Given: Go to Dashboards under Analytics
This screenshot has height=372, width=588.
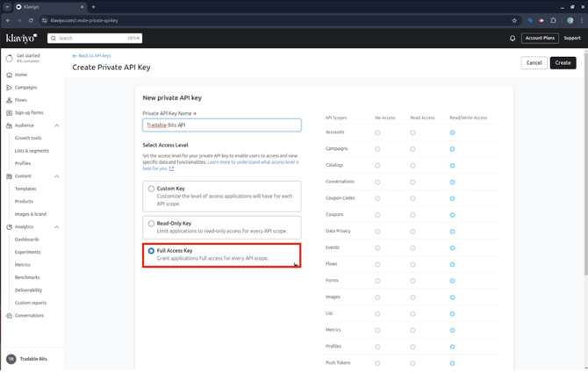Looking at the screenshot, I should pyautogui.click(x=26, y=240).
